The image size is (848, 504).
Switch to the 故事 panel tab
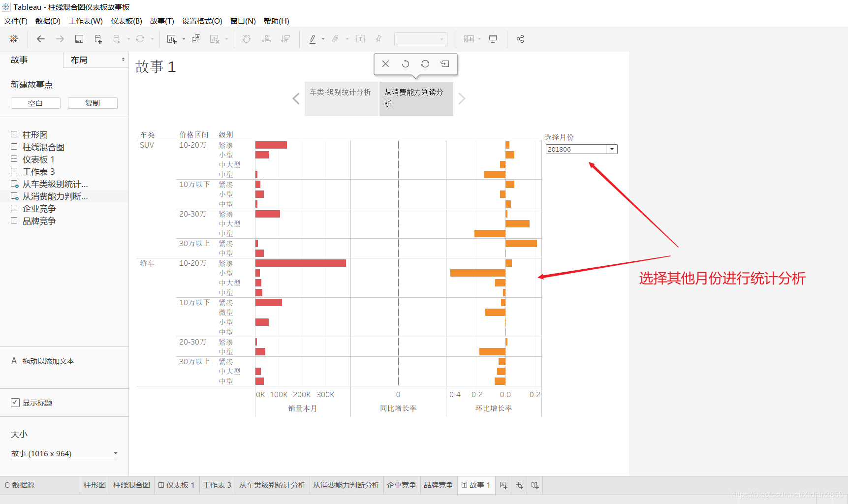[x=19, y=60]
